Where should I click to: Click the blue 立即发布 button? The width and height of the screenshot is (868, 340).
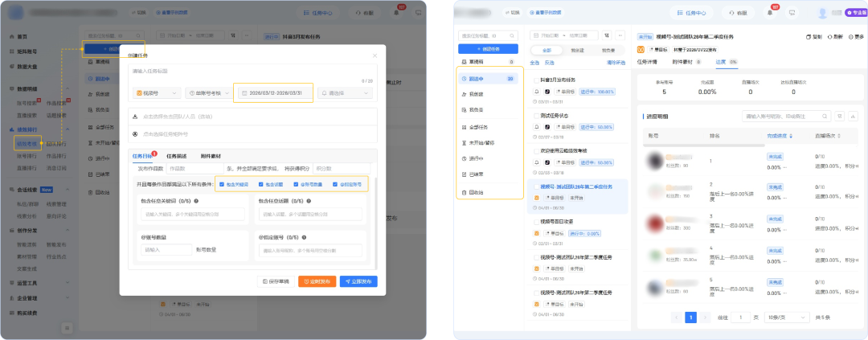(358, 281)
